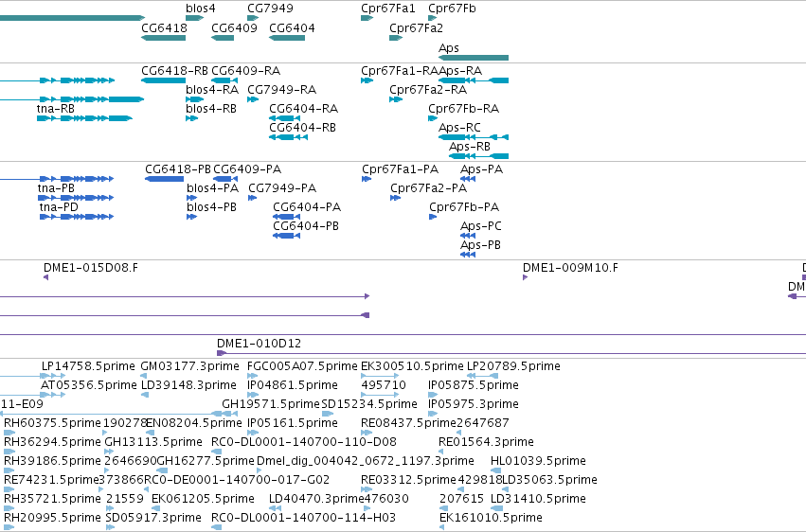Click the Aps-PC protein

pyautogui.click(x=468, y=236)
